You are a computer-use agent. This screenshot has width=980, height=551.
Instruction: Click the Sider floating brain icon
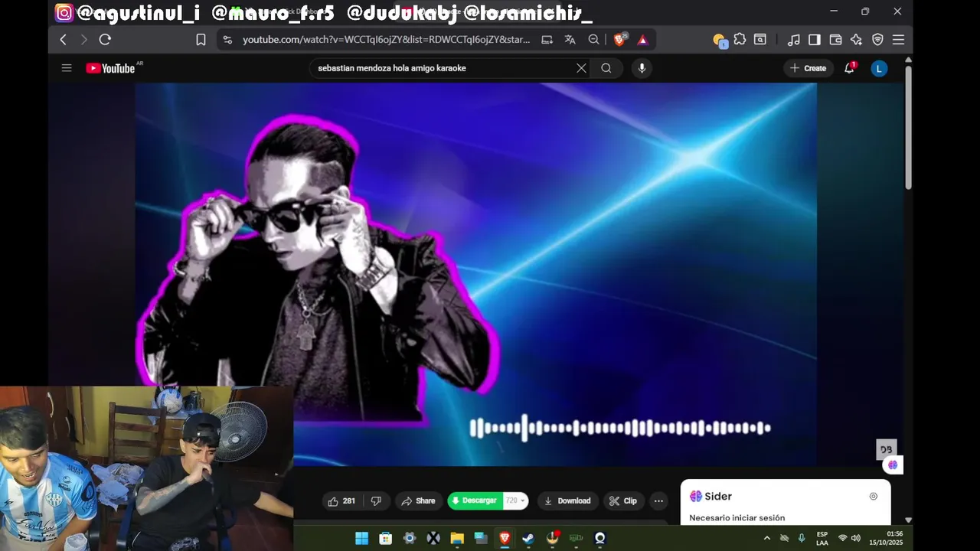coord(893,465)
